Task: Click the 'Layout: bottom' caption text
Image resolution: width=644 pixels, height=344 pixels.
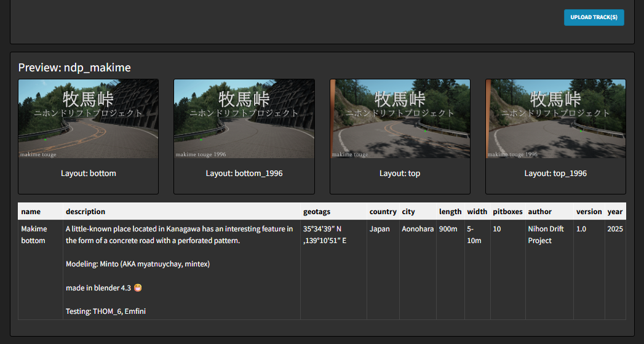Action: [89, 174]
